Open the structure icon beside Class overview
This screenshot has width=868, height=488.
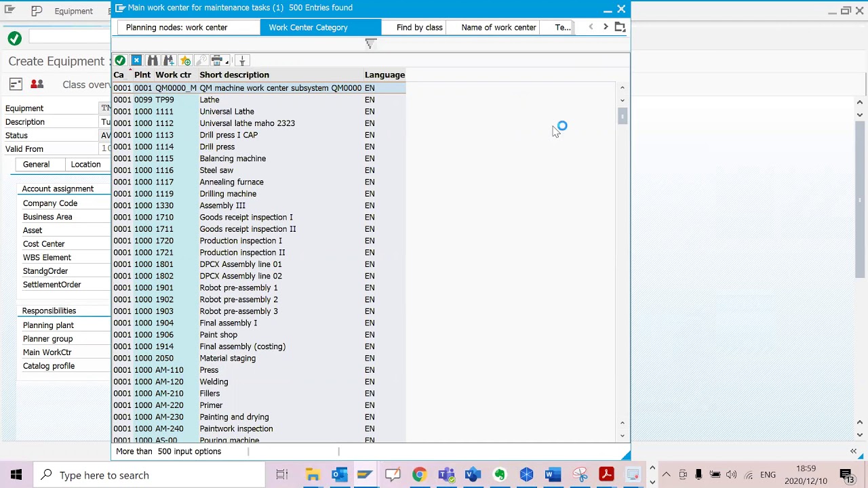[x=16, y=84]
